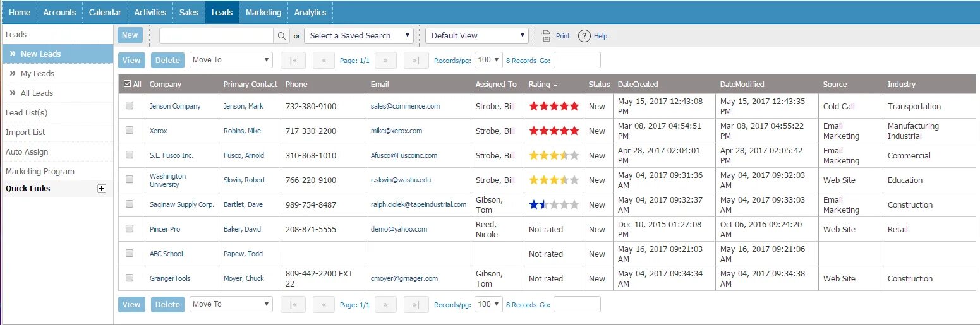Open the Marketing tab
This screenshot has width=980, height=325.
[x=263, y=12]
